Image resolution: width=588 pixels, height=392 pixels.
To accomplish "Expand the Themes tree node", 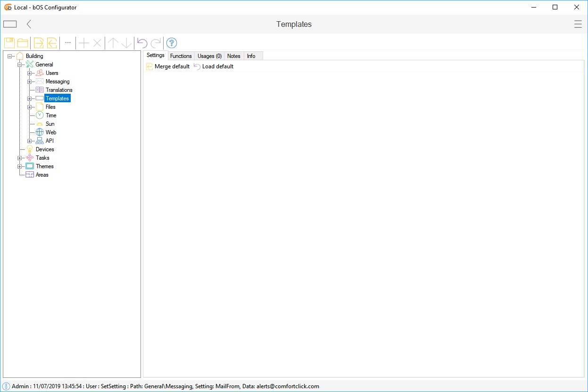I will tap(20, 166).
